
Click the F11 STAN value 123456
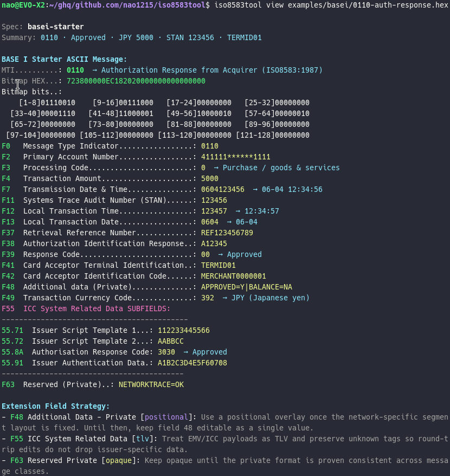pos(214,201)
